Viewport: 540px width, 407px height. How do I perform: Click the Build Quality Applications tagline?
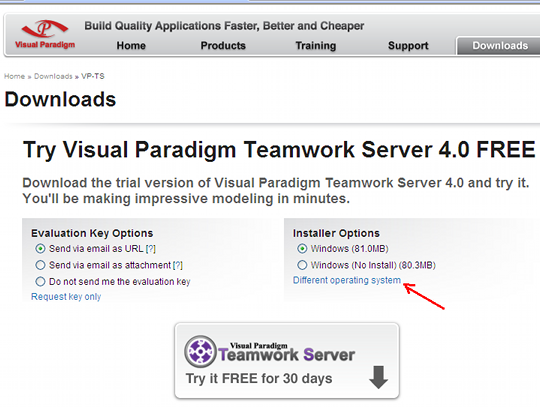coord(224,26)
